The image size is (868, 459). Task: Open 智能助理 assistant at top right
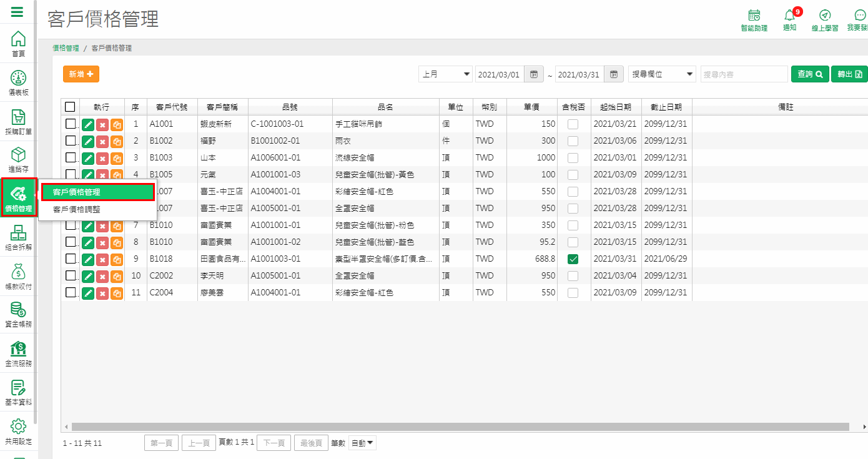coord(754,20)
